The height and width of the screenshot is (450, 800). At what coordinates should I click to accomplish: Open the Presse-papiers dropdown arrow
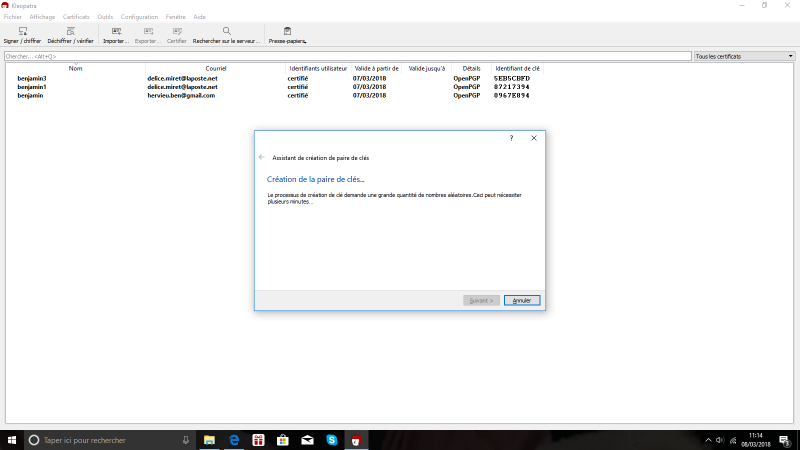click(305, 42)
